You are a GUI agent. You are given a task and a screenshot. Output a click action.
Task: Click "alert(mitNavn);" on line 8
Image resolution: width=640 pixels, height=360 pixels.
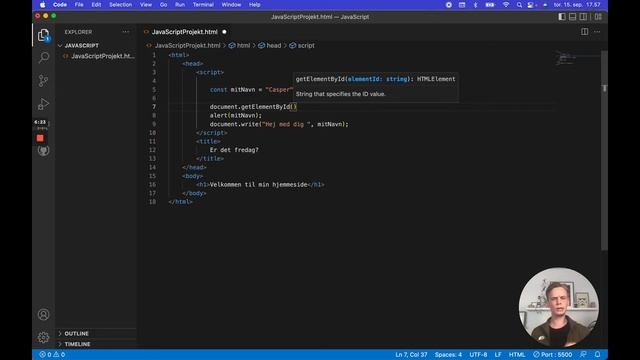click(x=236, y=116)
